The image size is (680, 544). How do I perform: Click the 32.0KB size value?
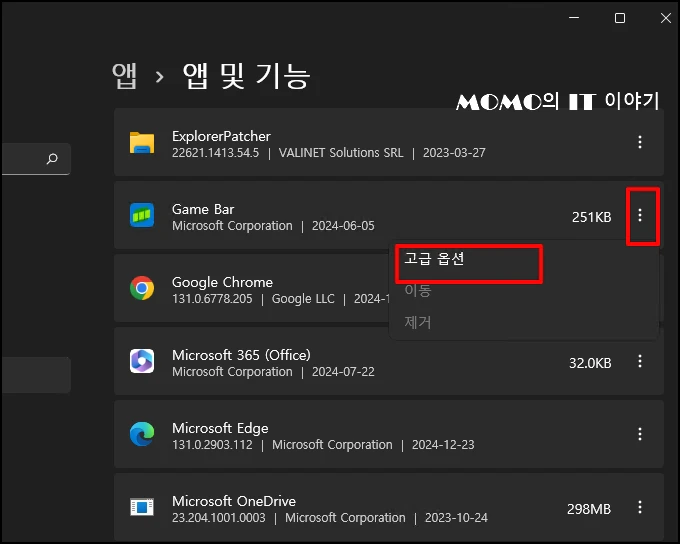click(590, 363)
